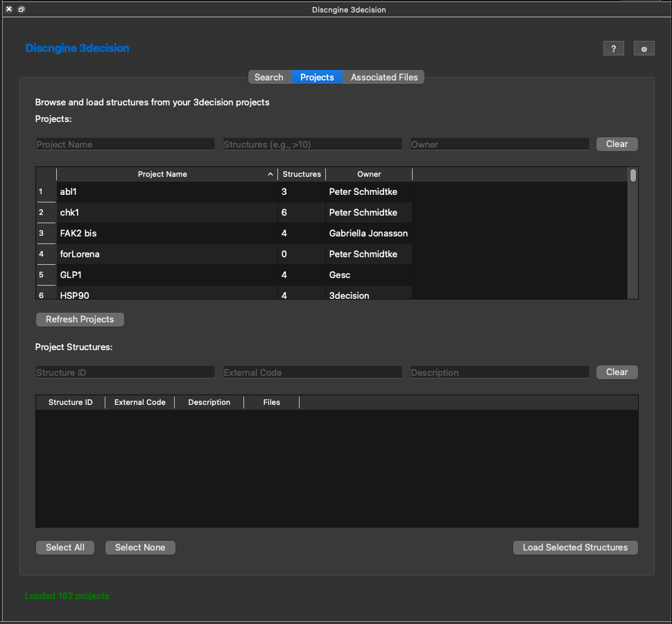Click the structures count 0 for forLorena
This screenshot has height=624, width=672.
(x=302, y=254)
